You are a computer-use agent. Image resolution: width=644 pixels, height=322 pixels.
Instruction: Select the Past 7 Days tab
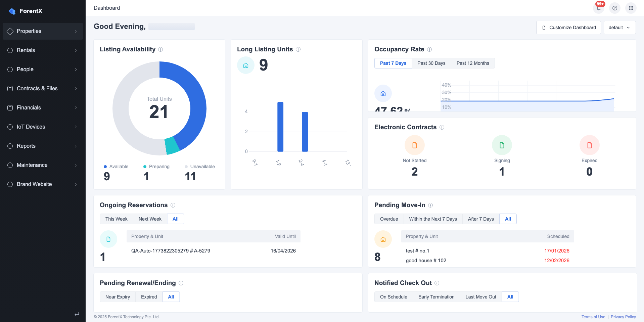coord(393,63)
